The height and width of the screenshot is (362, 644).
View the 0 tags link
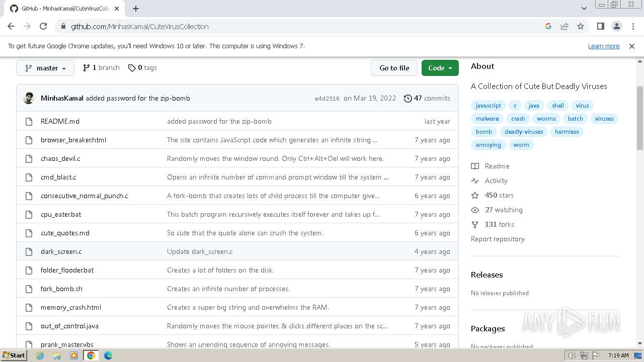(142, 67)
